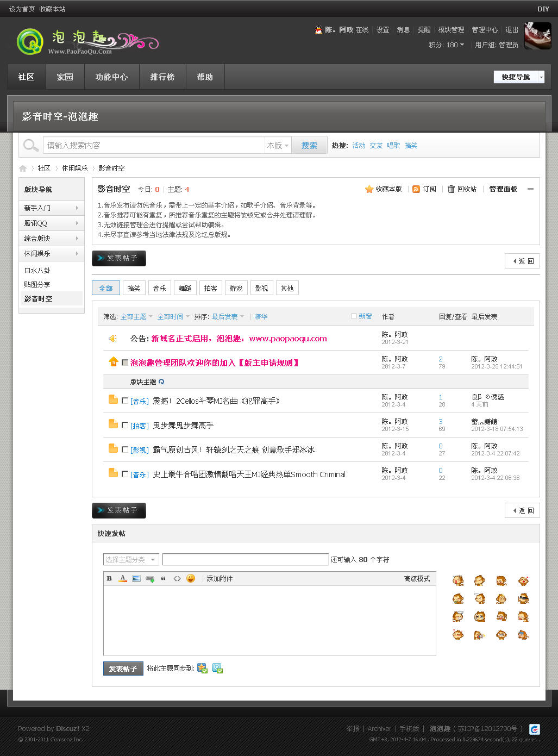Expand 新手入门 in the sidebar
The height and width of the screenshot is (756, 558).
(x=51, y=208)
